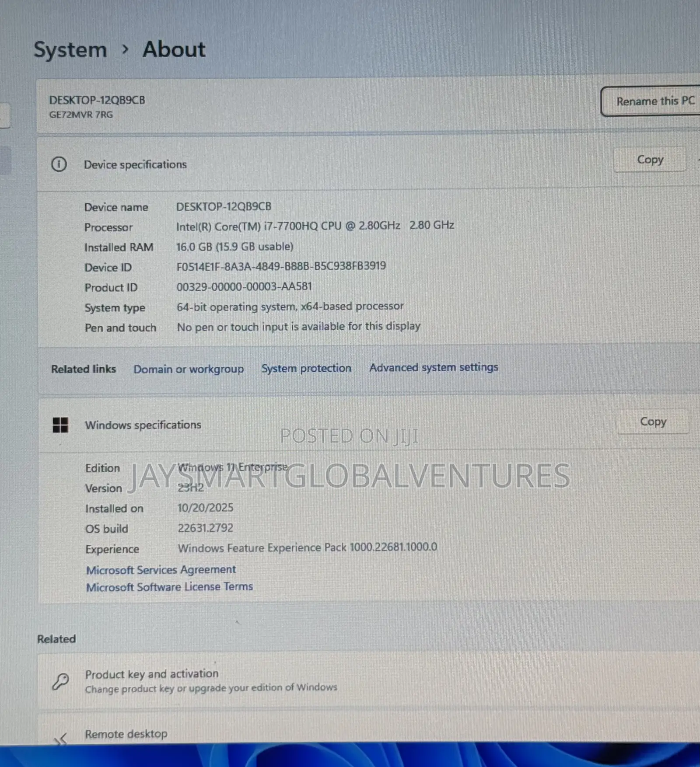Select the OS build value 22631.2792

205,528
